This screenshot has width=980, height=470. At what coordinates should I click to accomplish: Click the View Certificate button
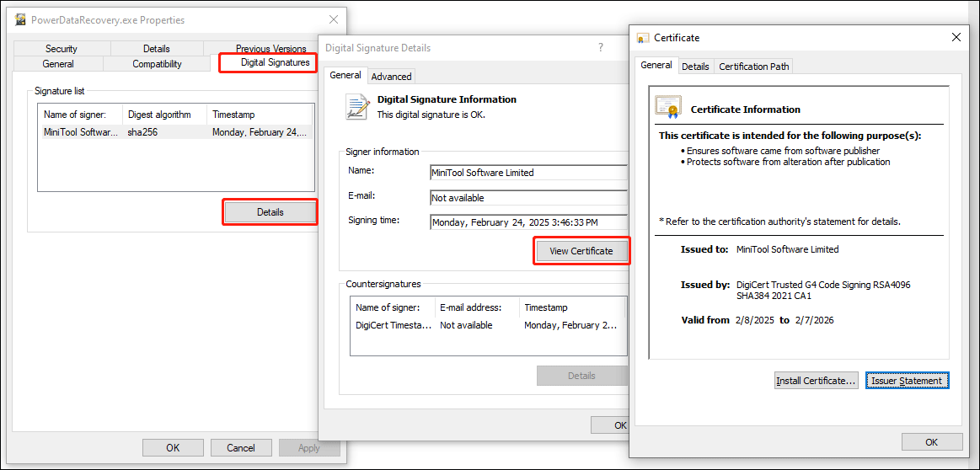(581, 251)
